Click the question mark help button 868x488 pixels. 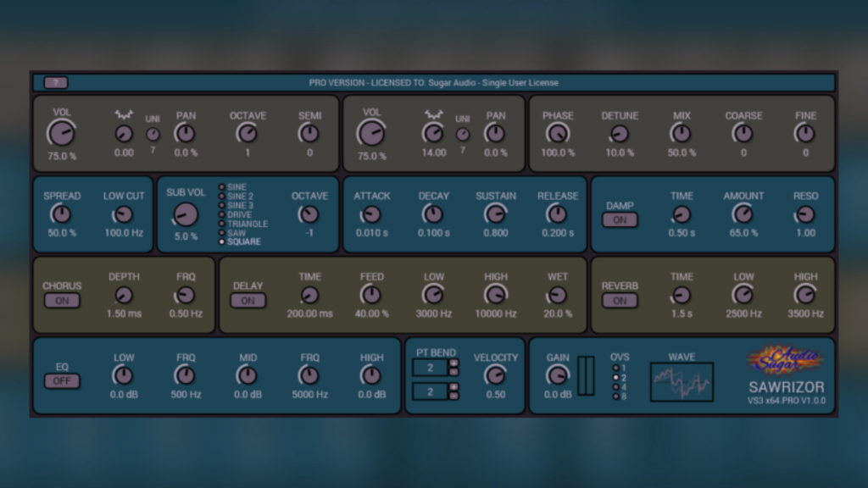point(56,83)
